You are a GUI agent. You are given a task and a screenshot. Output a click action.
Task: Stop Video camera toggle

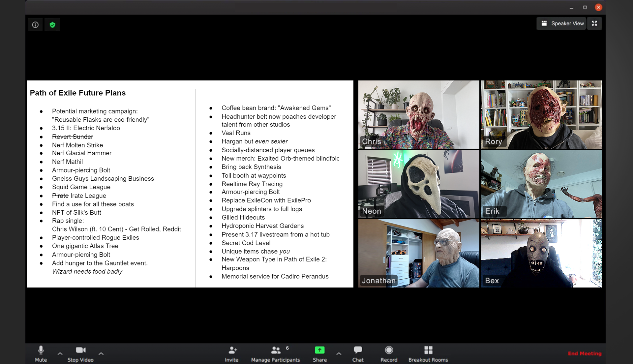(80, 354)
